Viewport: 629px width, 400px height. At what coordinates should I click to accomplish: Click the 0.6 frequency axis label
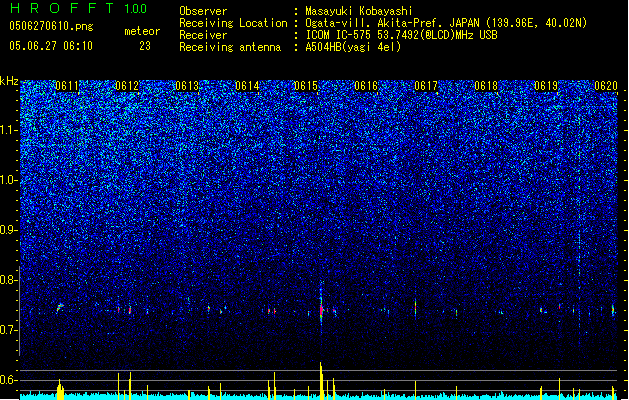pyautogui.click(x=8, y=380)
